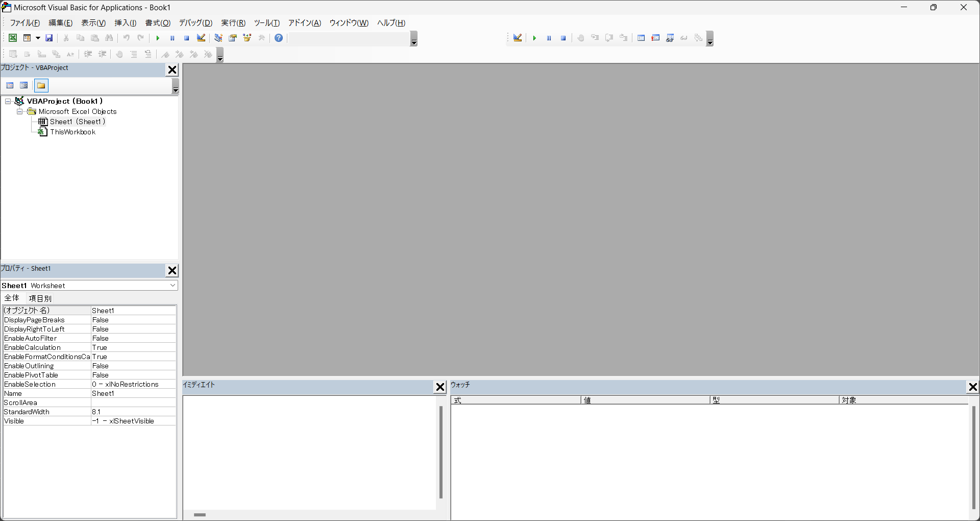Open Microsoft Excel with the first toolbar icon

[x=12, y=38]
